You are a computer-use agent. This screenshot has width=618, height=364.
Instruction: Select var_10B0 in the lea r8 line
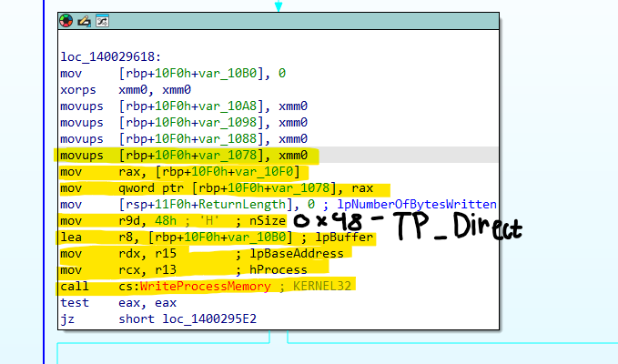[257, 238]
